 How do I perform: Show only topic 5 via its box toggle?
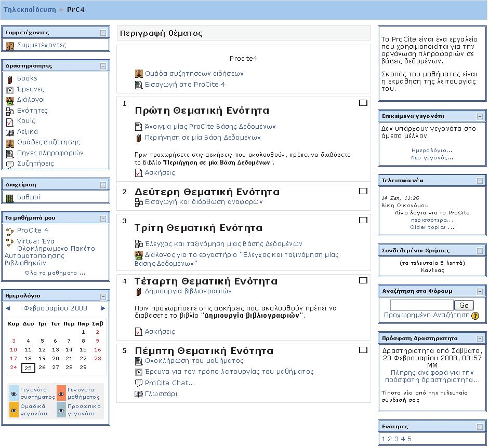tap(363, 350)
